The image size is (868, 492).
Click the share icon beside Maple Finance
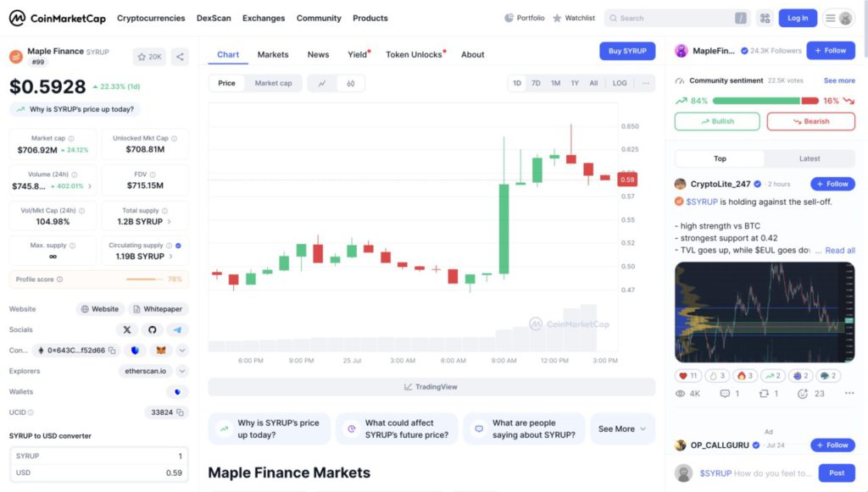180,57
